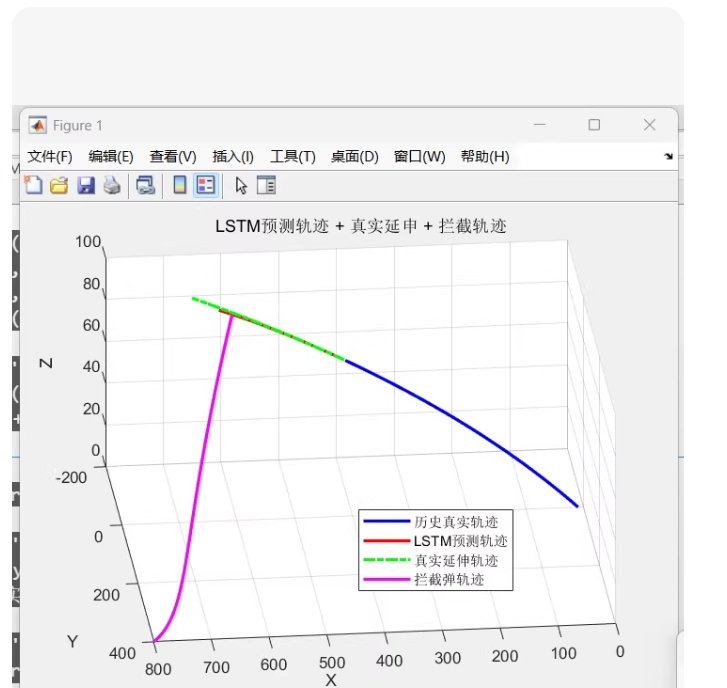This screenshot has width=727, height=688.
Task: Click the Open File folder icon
Action: tap(59, 185)
